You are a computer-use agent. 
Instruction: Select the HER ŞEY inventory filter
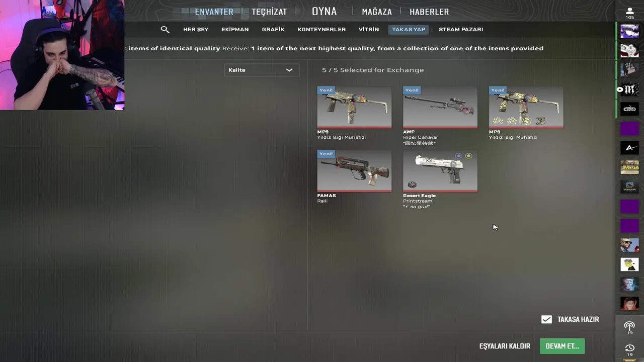click(x=196, y=30)
